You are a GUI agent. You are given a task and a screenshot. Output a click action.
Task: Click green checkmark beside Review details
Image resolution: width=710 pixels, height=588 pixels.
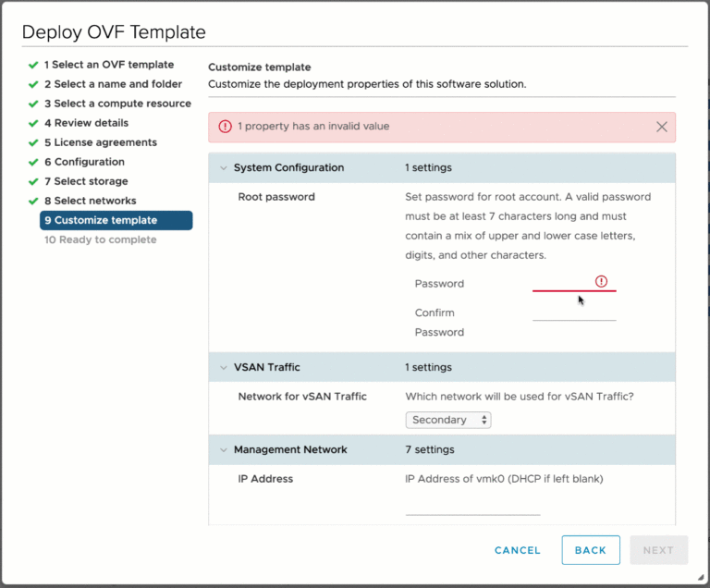point(33,123)
